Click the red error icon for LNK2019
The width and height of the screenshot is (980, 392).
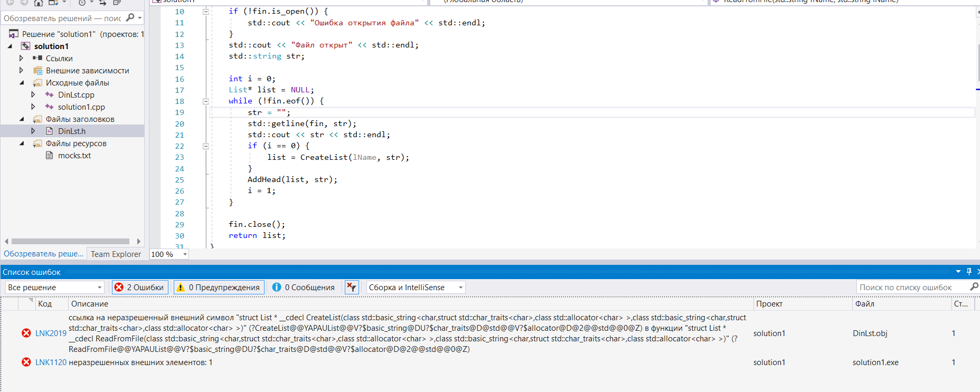26,333
